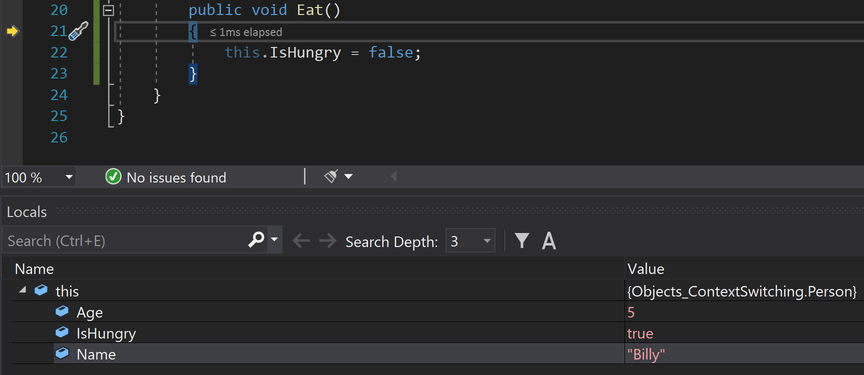Viewport: 864px width, 375px height.
Task: Click the cube icon next to IsHungry
Action: coord(62,333)
